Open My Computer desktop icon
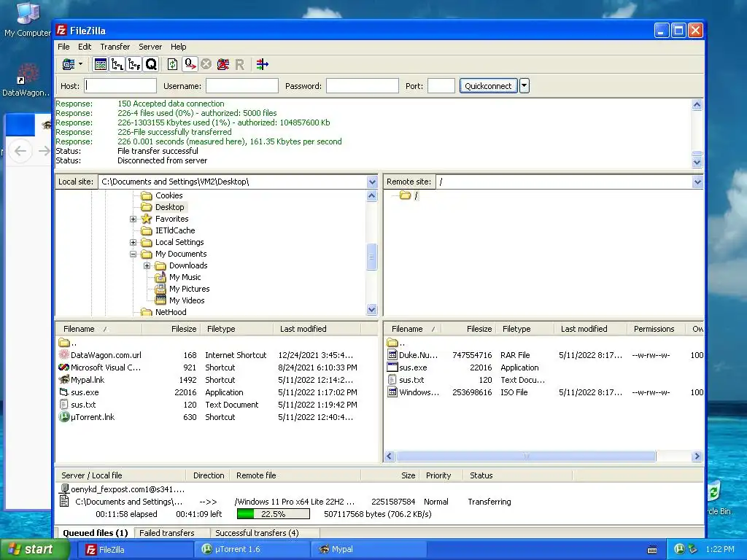The image size is (747, 560). (28, 20)
